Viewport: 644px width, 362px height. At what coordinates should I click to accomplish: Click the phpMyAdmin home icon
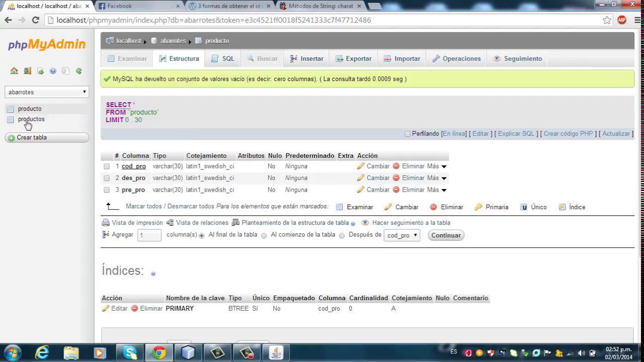coord(14,71)
